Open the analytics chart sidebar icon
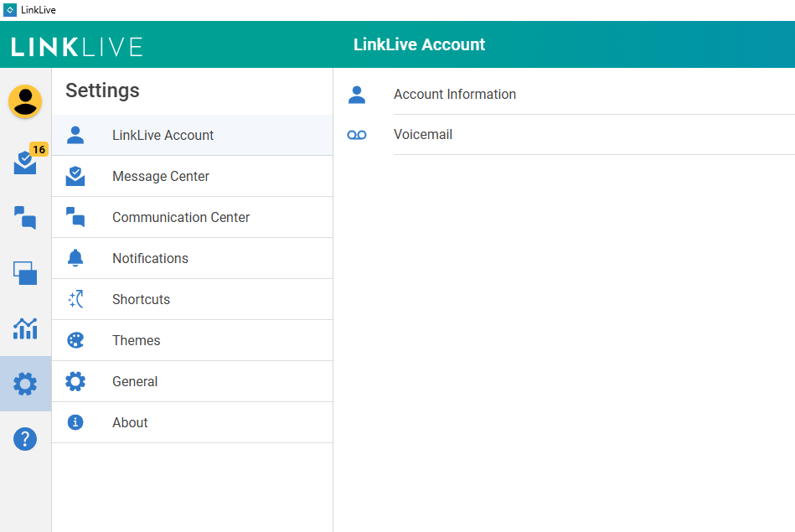The height and width of the screenshot is (532, 795). tap(25, 328)
